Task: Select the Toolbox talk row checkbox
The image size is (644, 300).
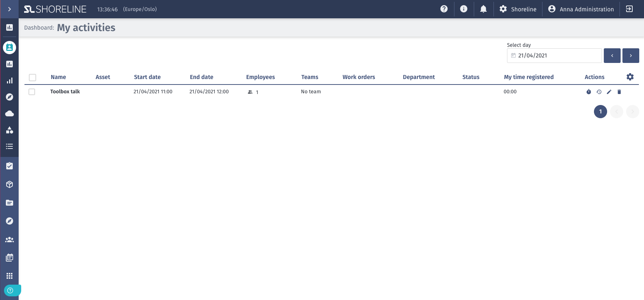Action: tap(32, 92)
